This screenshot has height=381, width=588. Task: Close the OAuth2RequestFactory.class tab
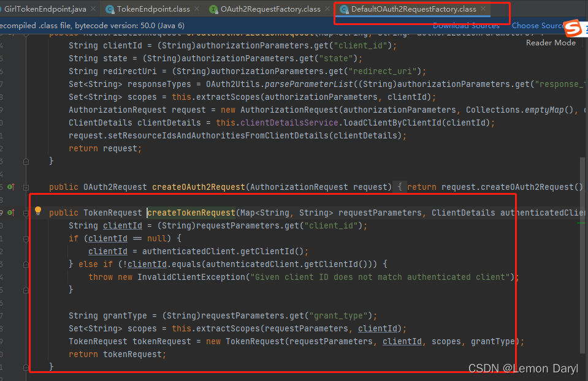coord(327,9)
